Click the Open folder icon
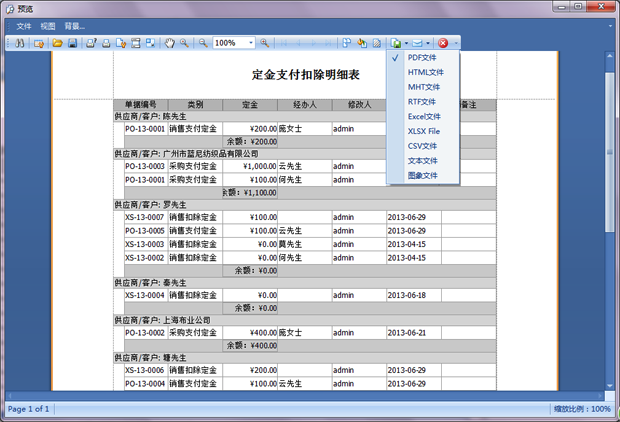 (x=58, y=43)
